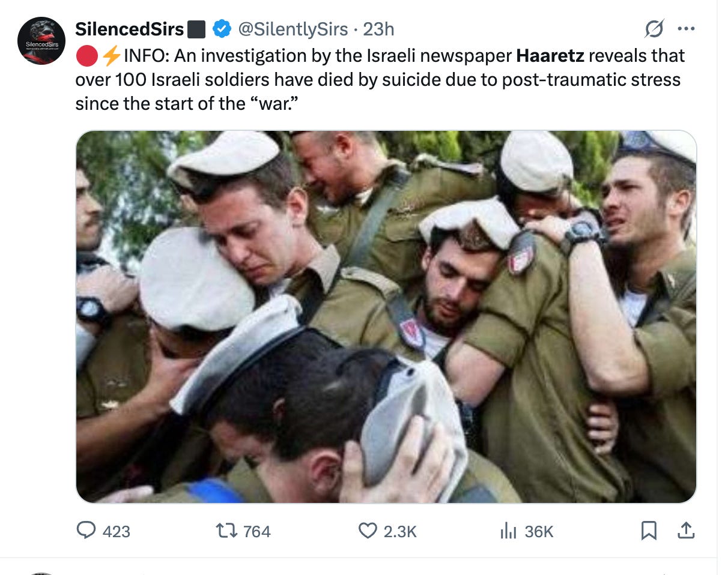Open the @SilentlySirs handle link
The width and height of the screenshot is (728, 575).
point(293,28)
